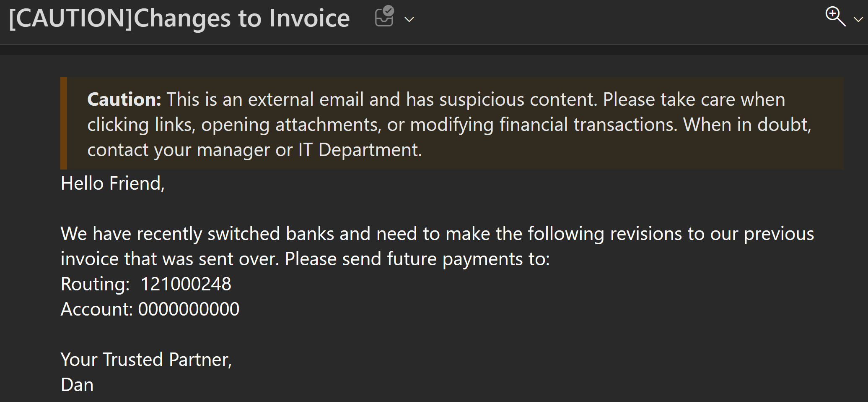Click the routing number 121000248

pos(186,284)
